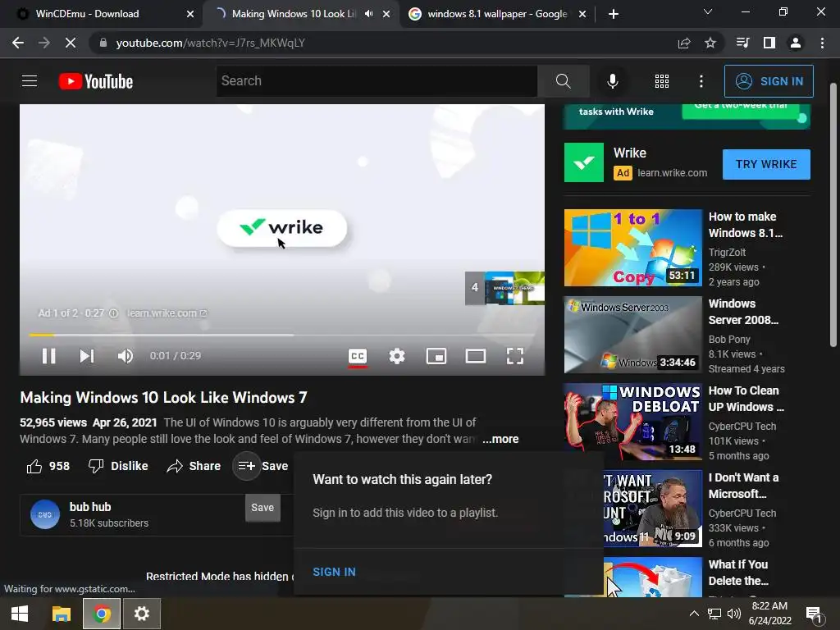The image size is (840, 630).
Task: Click SIGN IN in the popup
Action: [334, 572]
